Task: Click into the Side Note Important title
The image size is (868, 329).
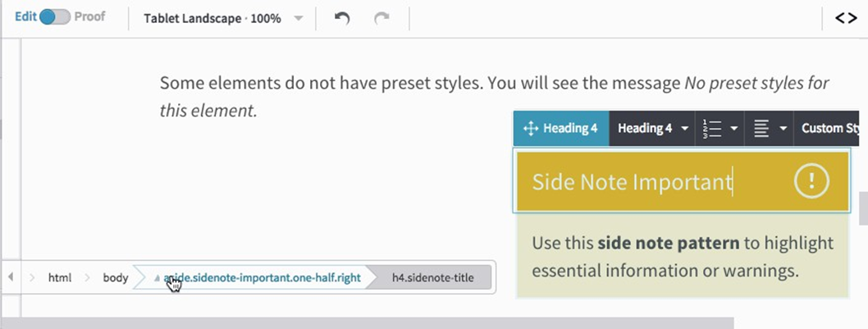Action: coord(632,181)
